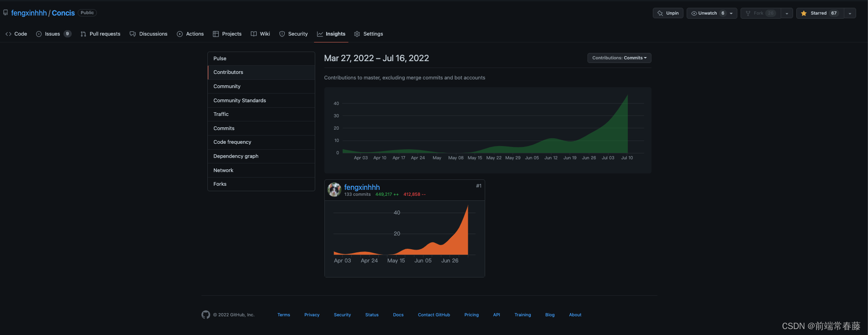
Task: Click the Starred button
Action: tap(820, 13)
